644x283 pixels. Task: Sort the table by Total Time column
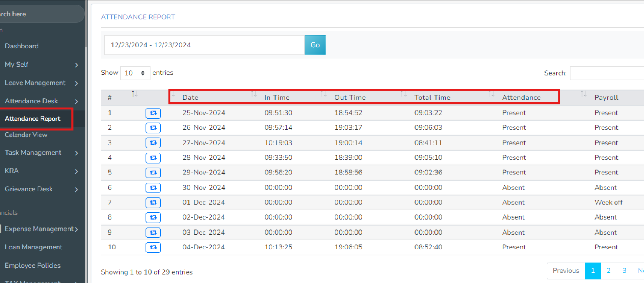(432, 97)
